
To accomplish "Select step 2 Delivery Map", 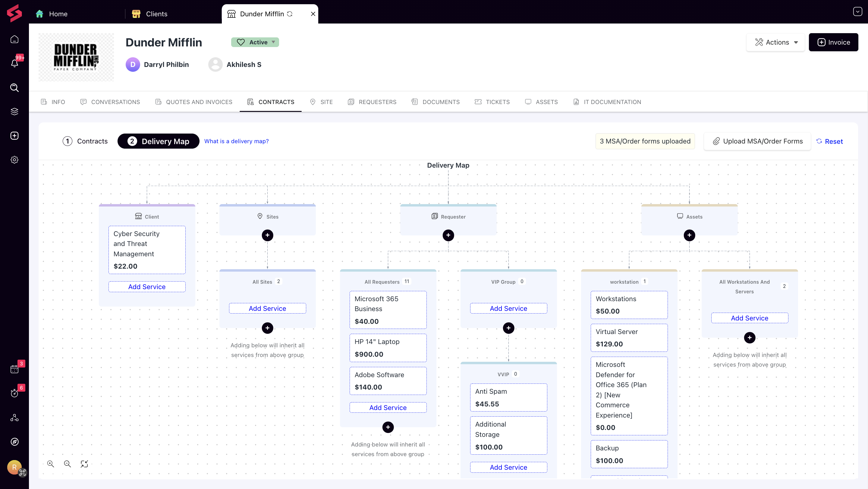I will click(x=158, y=141).
